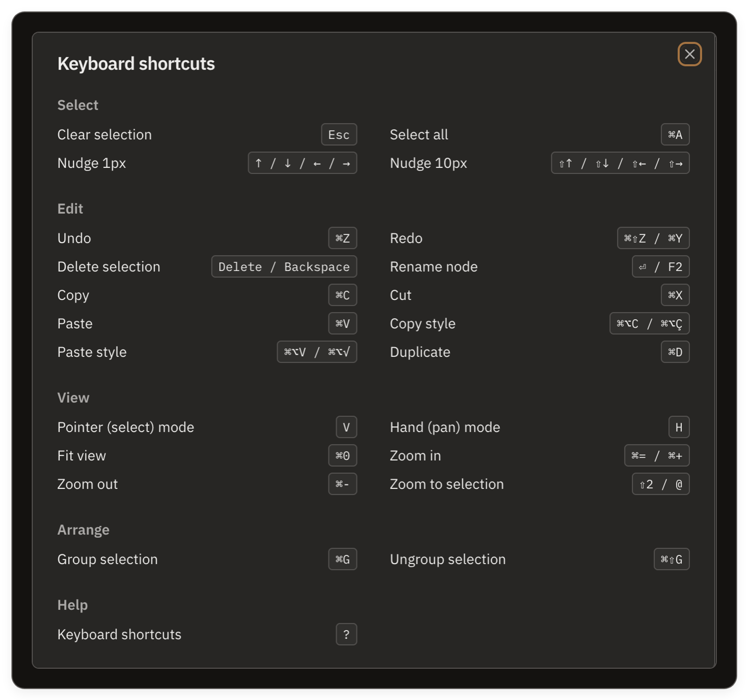Click the 'Group selection' label
The height and width of the screenshot is (700, 748).
tap(107, 560)
